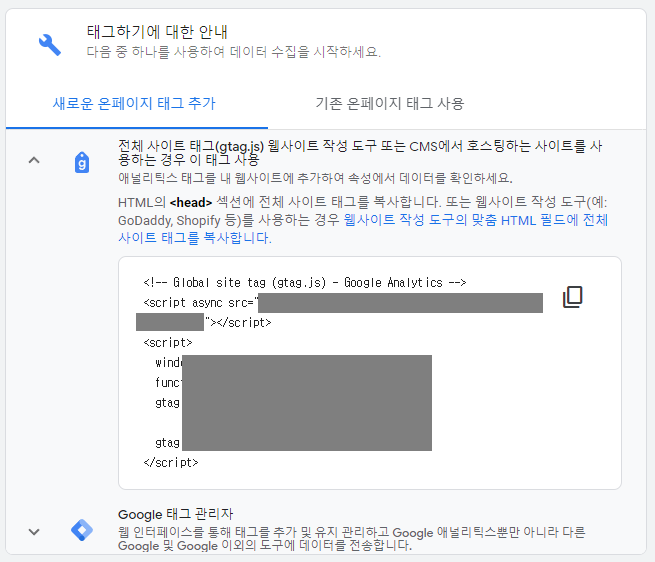Screen dimensions: 655x562
Task: Click the 다음 중 하나를 사용하여 subtitle text
Action: [234, 52]
